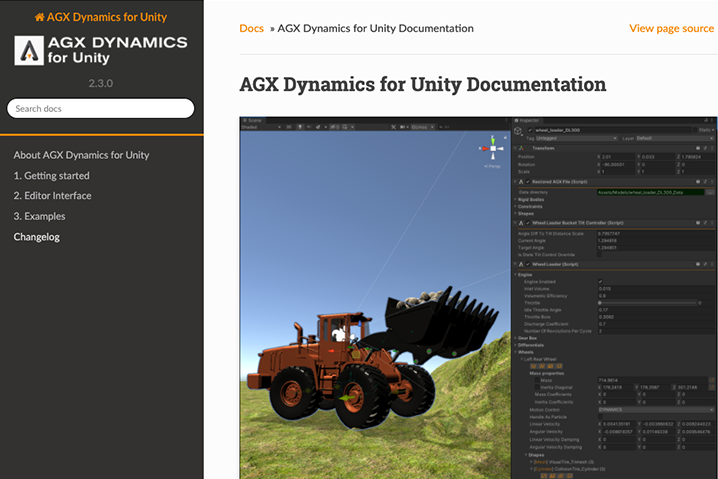The width and height of the screenshot is (718, 479).
Task: Toggle the Inertia Diagonal default checkbox
Action: tap(537, 387)
